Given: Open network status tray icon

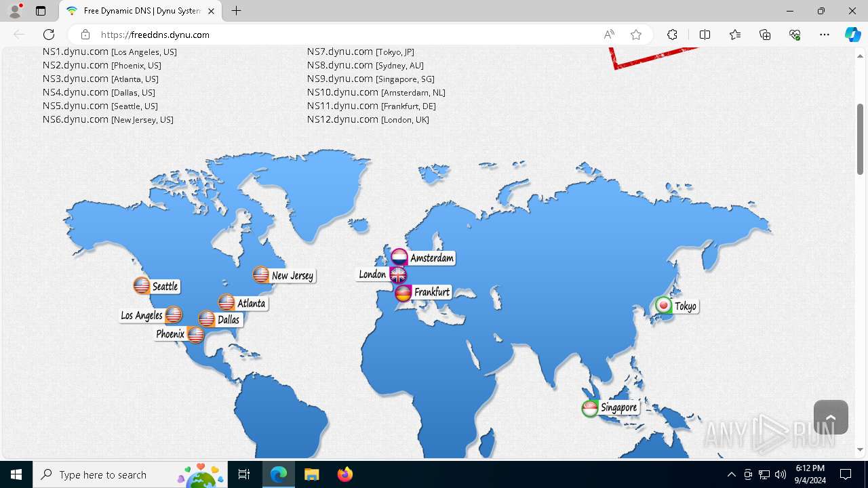Looking at the screenshot, I should tap(764, 474).
